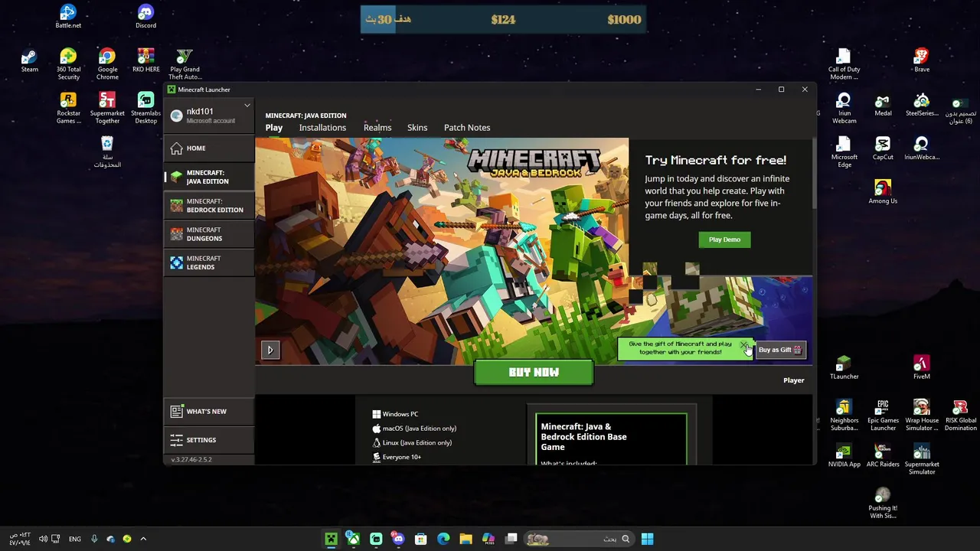Click the Everyone 10+ rating text

coord(401,457)
